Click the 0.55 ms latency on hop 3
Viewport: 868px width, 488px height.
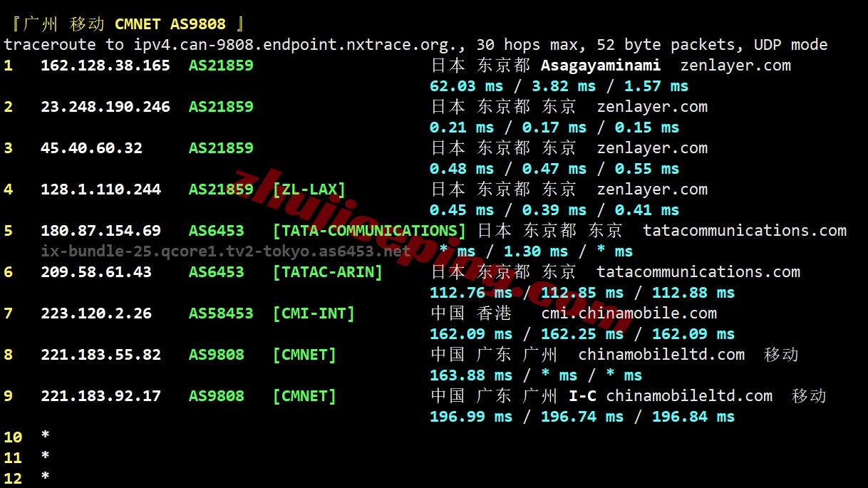(x=647, y=169)
